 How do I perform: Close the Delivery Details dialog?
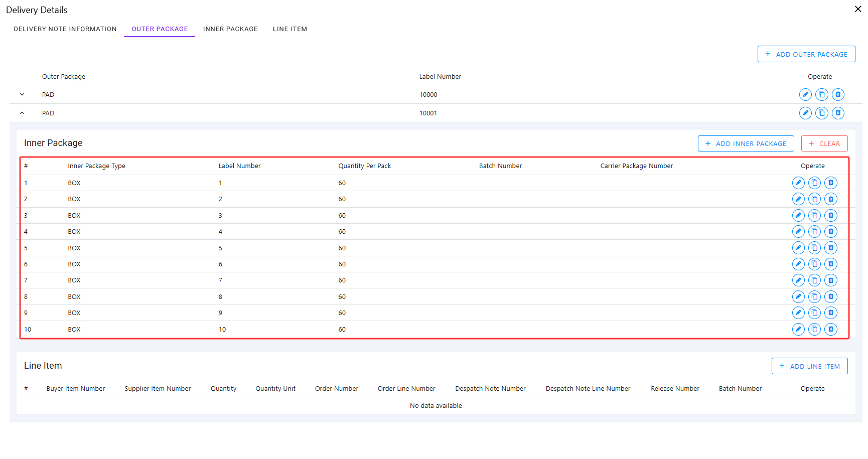tap(858, 9)
